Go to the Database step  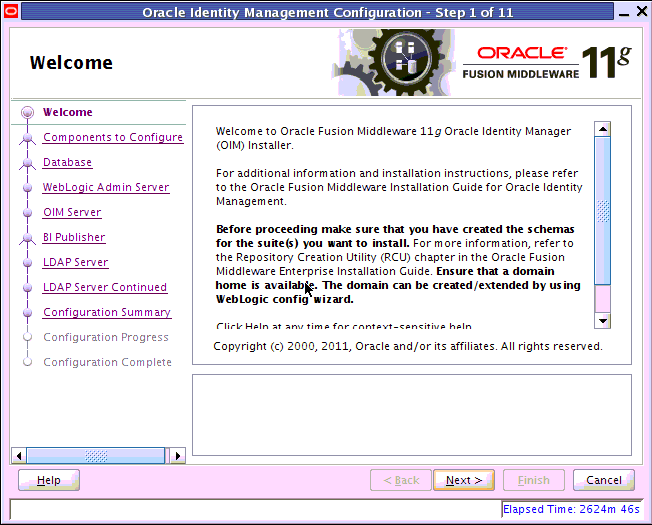[67, 162]
